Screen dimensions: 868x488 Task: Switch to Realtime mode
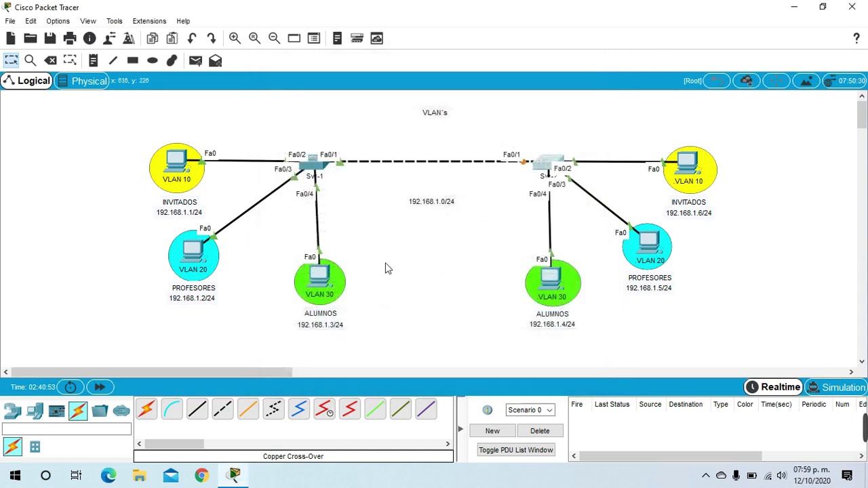(x=773, y=387)
